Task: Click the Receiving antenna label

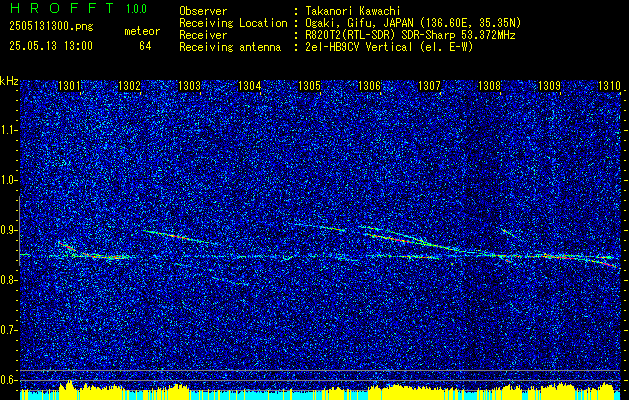Action: click(x=230, y=47)
